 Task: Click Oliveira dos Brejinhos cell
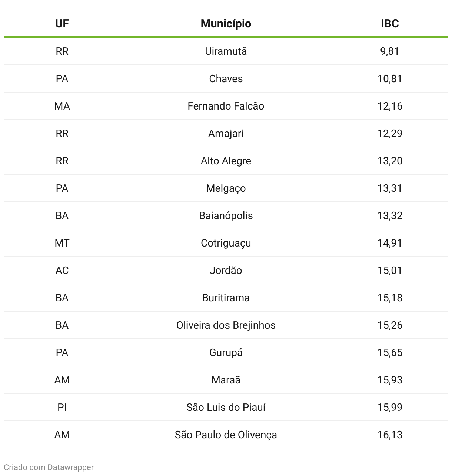pos(226,325)
